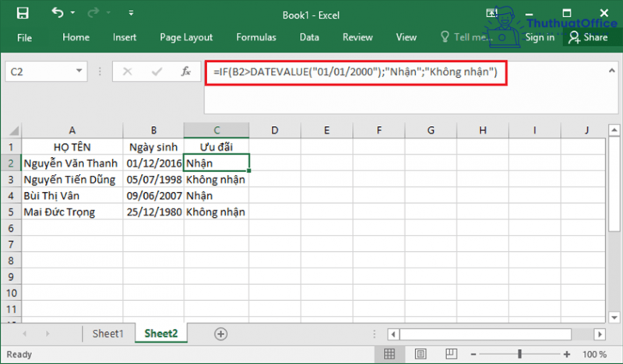Click vertical scrollbar down arrow
This screenshot has height=364, width=623.
coord(614,317)
